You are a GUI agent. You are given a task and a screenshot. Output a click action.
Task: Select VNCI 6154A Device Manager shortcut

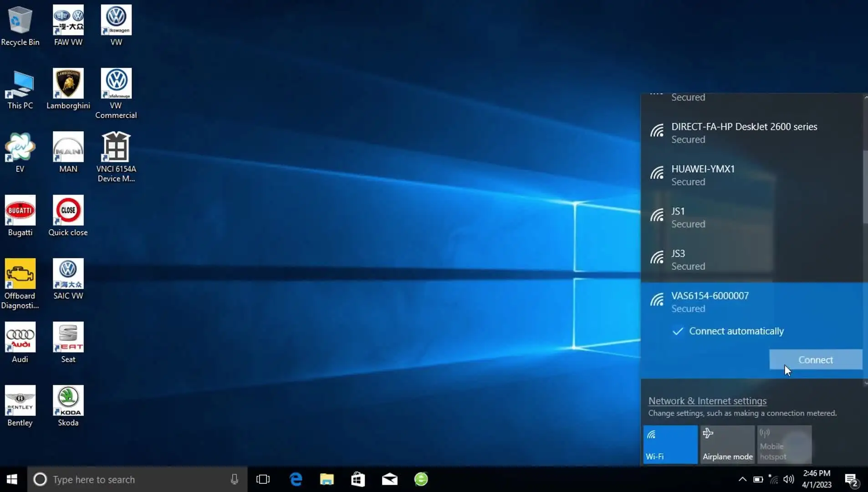point(116,157)
